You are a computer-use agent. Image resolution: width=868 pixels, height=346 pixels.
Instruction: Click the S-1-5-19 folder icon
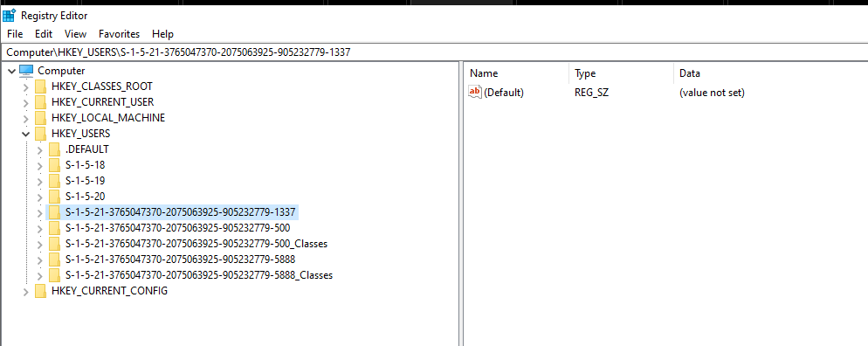tap(54, 181)
